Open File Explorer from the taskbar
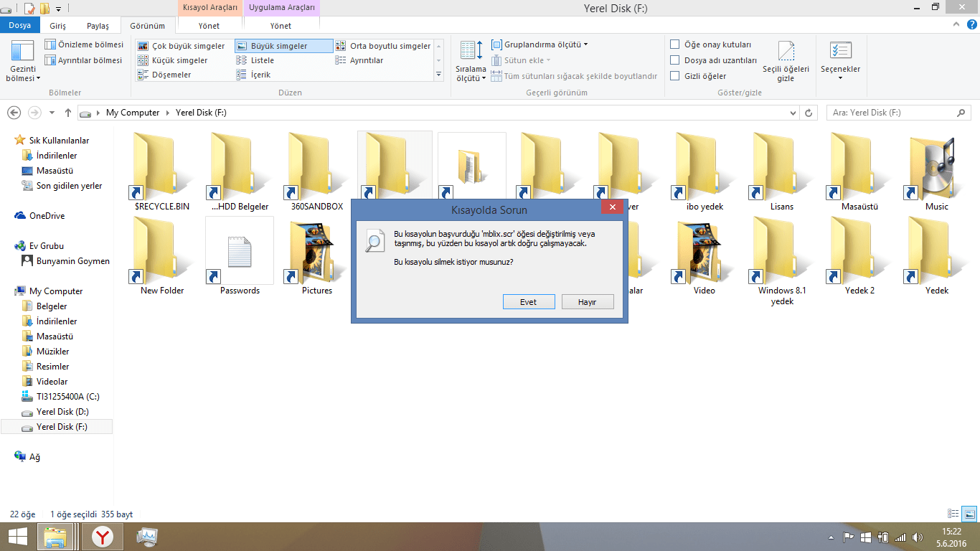Image resolution: width=980 pixels, height=551 pixels. pyautogui.click(x=55, y=537)
